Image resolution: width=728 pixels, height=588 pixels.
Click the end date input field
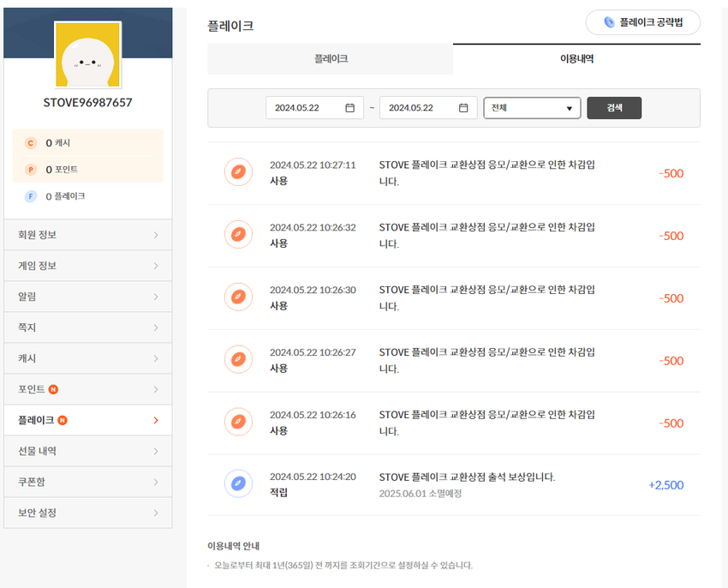point(428,108)
